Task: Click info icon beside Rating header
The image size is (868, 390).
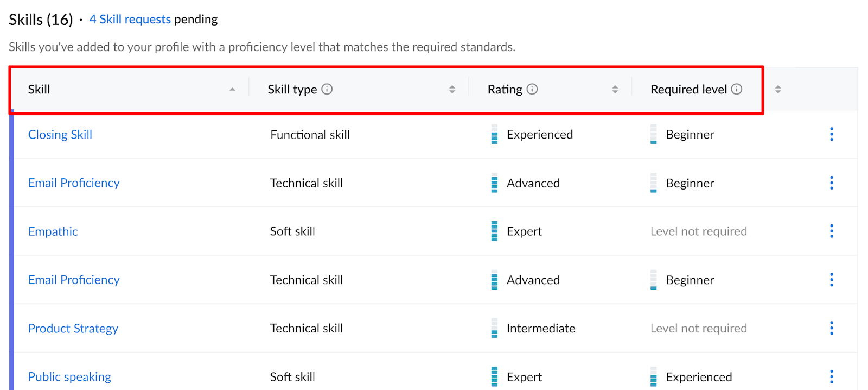Action: (x=532, y=89)
